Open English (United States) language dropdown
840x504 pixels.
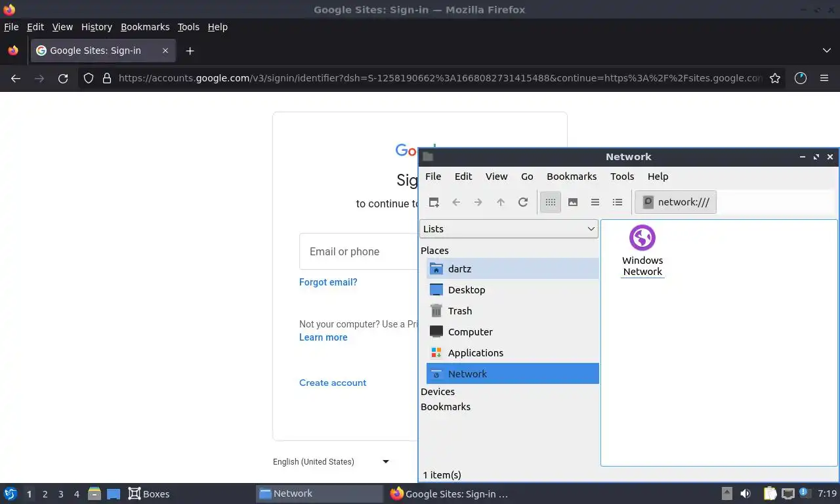coord(331,461)
